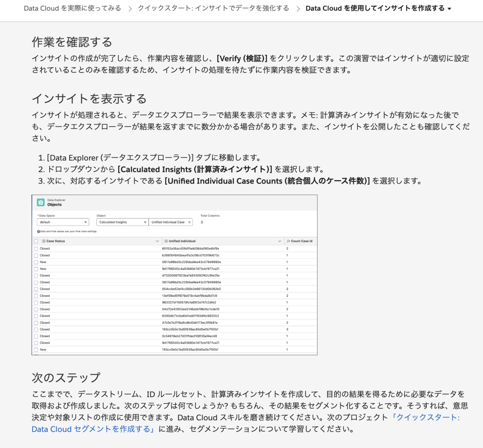The height and width of the screenshot is (448, 483).
Task: Click the info icon beside time zone note
Action: point(39,232)
